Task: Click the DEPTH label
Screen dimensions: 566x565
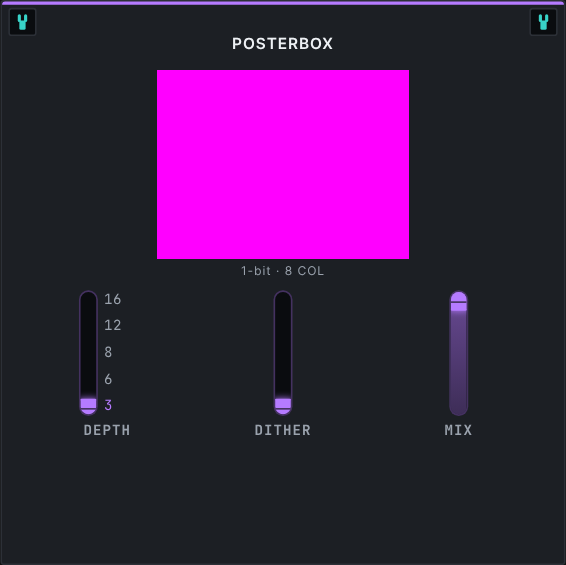Action: point(107,430)
